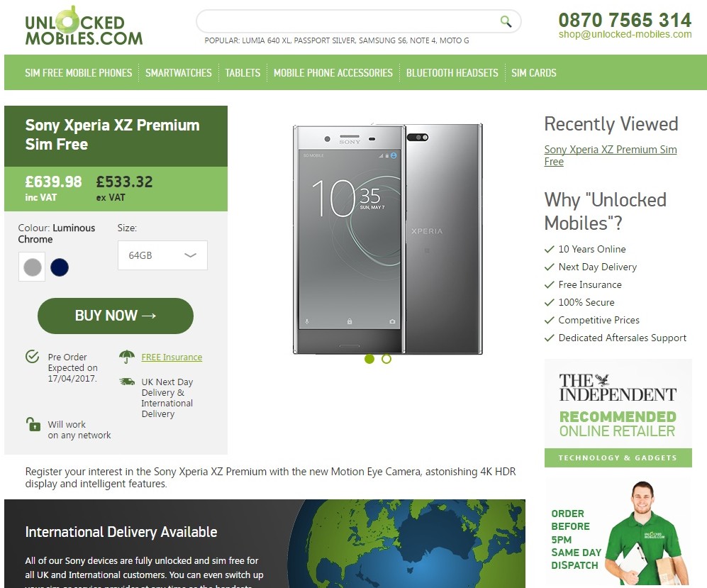Screen dimensions: 707x588
Task: Click the delivery truck icon
Action: coord(127,382)
